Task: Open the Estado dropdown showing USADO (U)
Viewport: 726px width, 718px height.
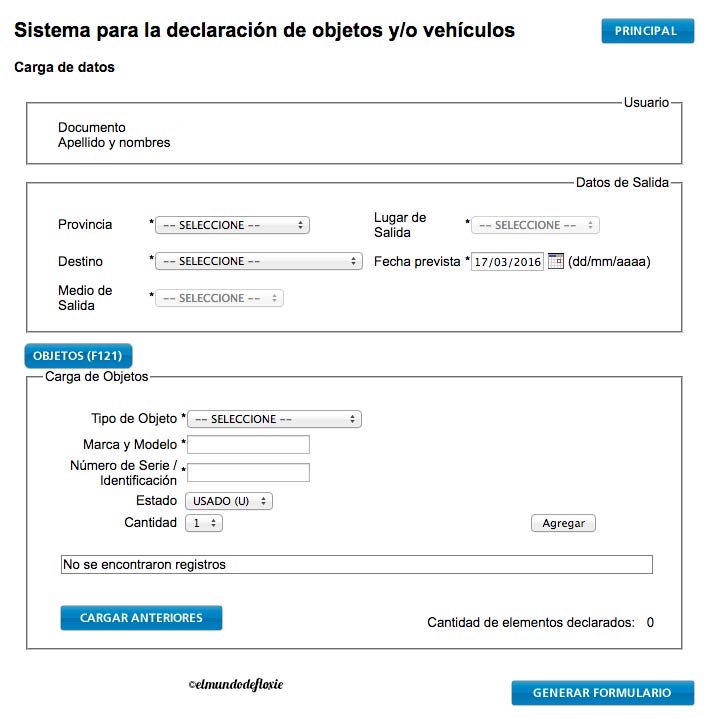Action: click(229, 501)
